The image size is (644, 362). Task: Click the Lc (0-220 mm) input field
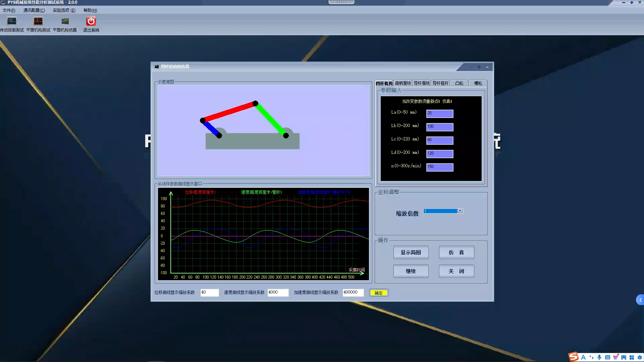pyautogui.click(x=440, y=140)
